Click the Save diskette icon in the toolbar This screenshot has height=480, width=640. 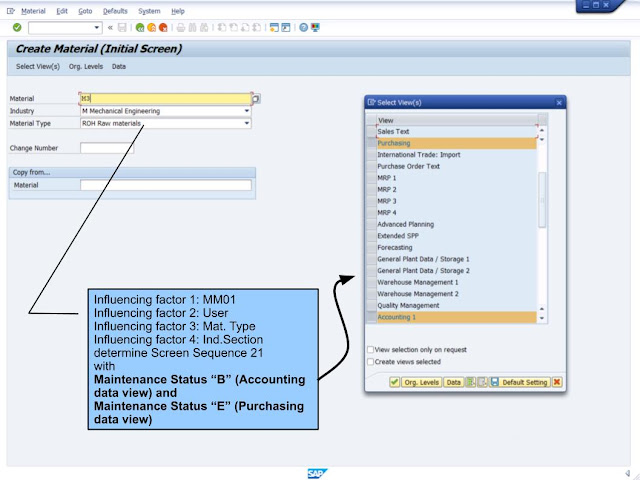point(122,27)
